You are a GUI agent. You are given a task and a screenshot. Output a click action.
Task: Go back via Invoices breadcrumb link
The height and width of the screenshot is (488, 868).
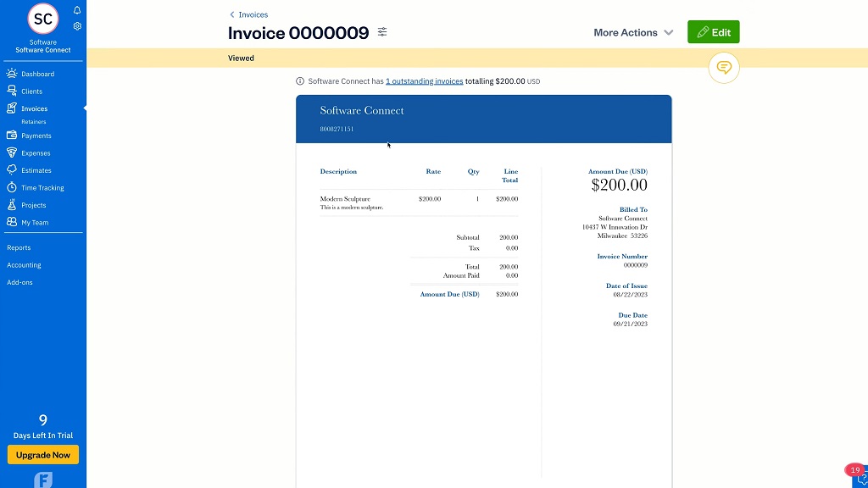[x=253, y=15]
